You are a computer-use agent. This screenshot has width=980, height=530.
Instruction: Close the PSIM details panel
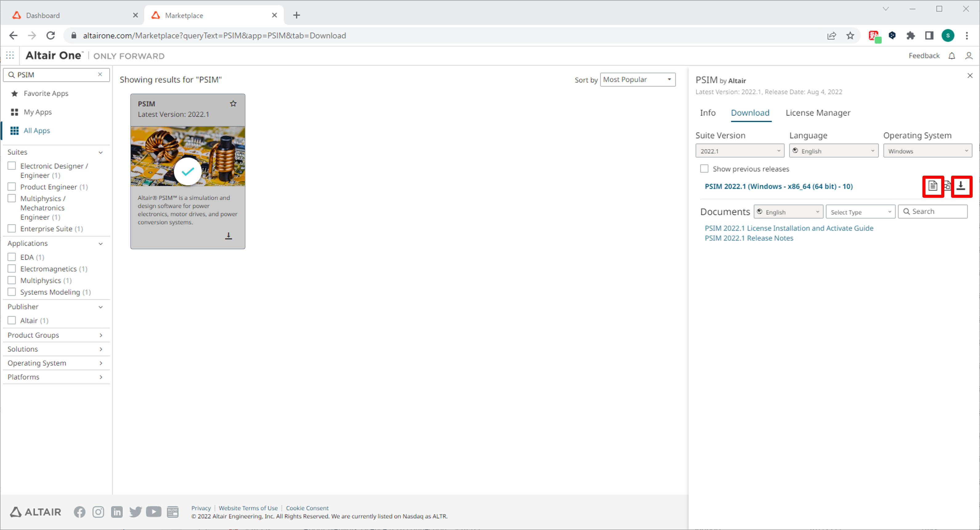970,76
